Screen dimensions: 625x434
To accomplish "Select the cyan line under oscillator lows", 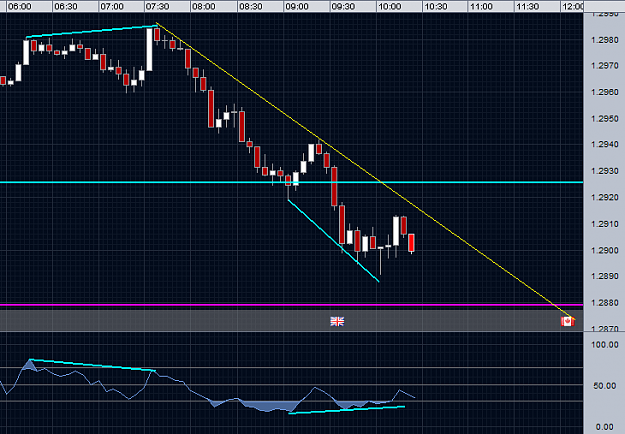I will coord(346,410).
